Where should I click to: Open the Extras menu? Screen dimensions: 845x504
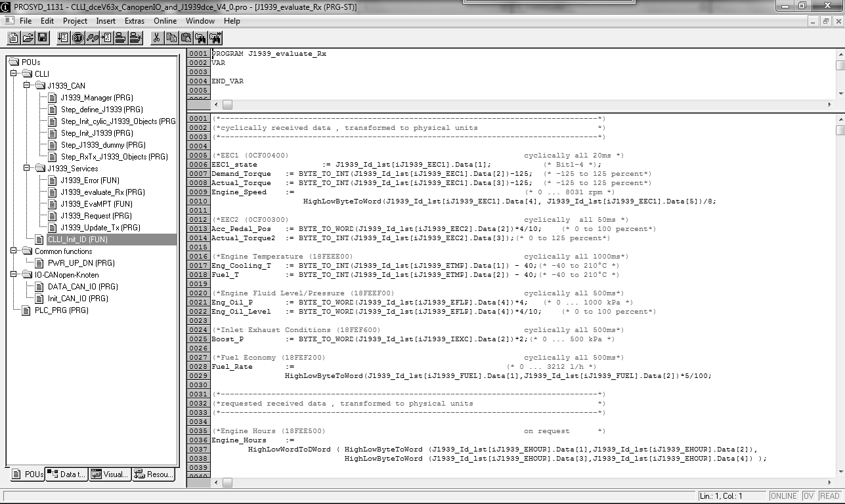click(x=135, y=21)
